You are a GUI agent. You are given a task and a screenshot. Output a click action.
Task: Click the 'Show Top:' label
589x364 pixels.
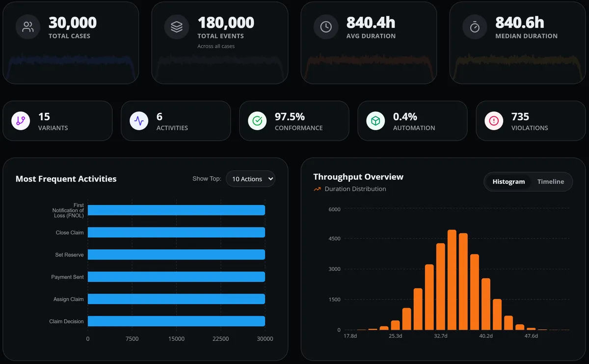(207, 179)
